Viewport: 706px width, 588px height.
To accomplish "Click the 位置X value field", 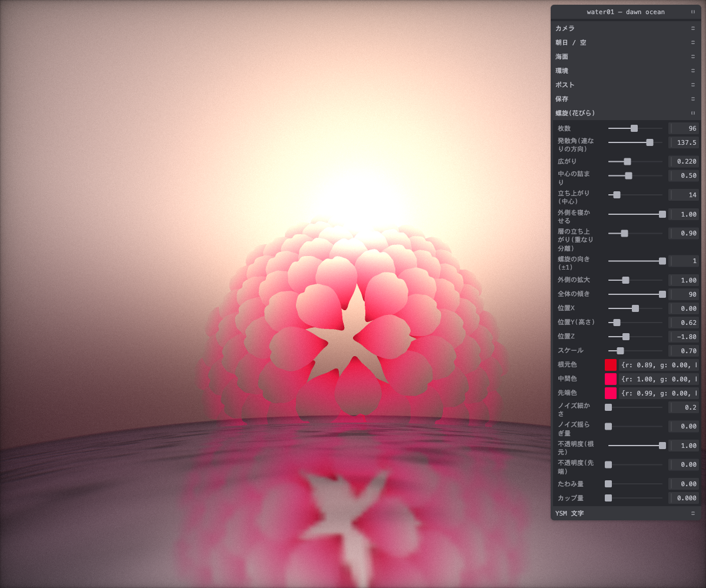I will pos(684,308).
